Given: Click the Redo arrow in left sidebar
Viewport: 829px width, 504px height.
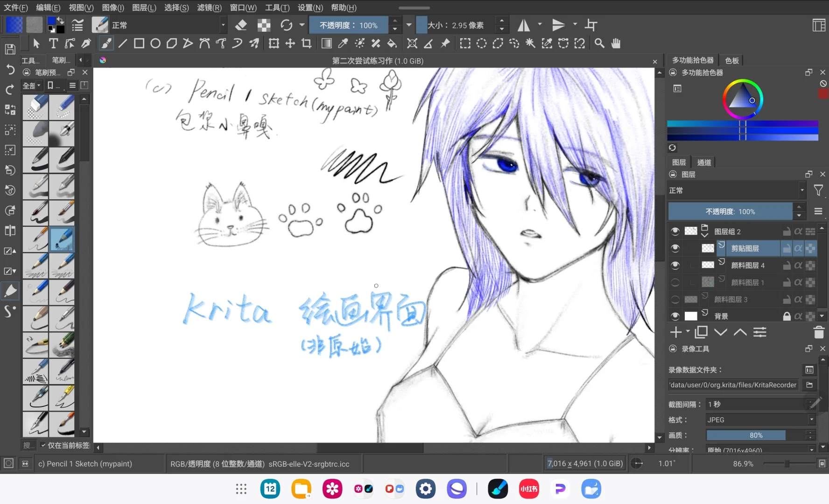Looking at the screenshot, I should tap(10, 90).
